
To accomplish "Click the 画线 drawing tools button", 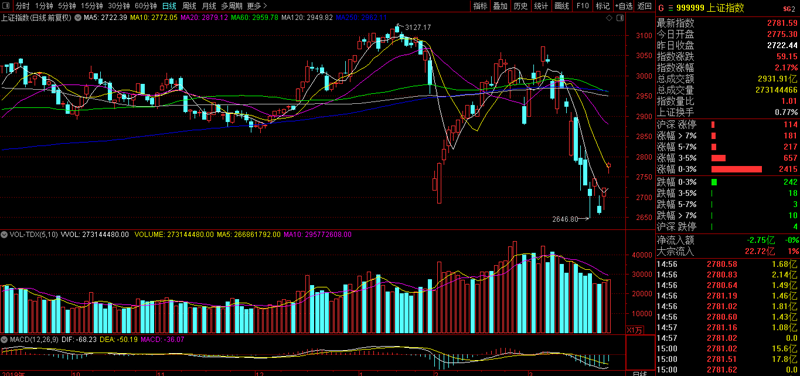I will pyautogui.click(x=562, y=6).
